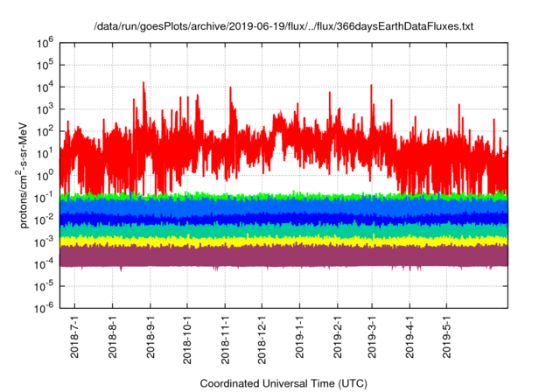Select the x-axis date label 2019-4-1
This screenshot has width=560, height=392.
point(409,337)
